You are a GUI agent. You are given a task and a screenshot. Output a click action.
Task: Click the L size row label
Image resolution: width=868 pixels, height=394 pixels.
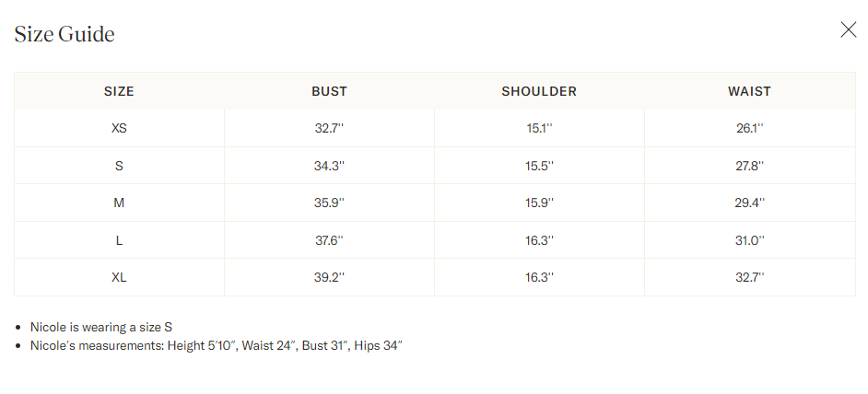[x=119, y=240]
